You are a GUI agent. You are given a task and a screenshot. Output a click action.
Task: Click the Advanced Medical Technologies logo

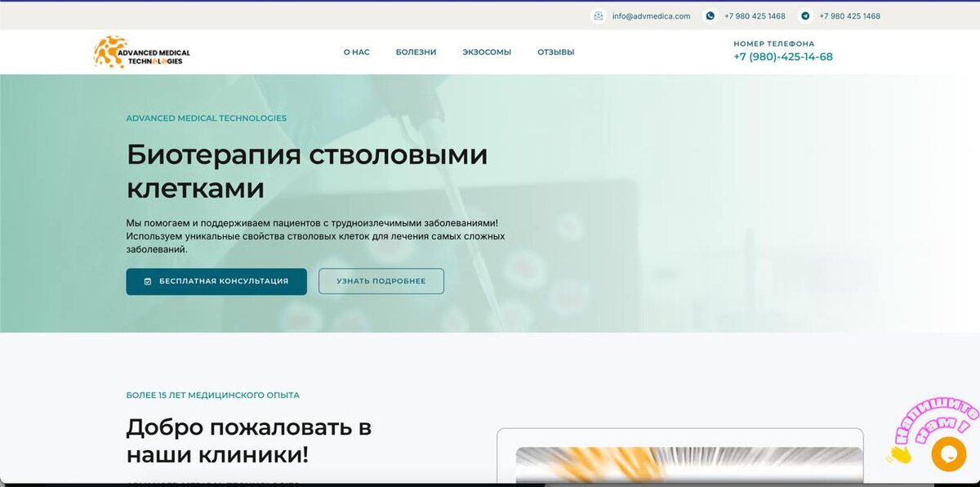click(x=143, y=51)
